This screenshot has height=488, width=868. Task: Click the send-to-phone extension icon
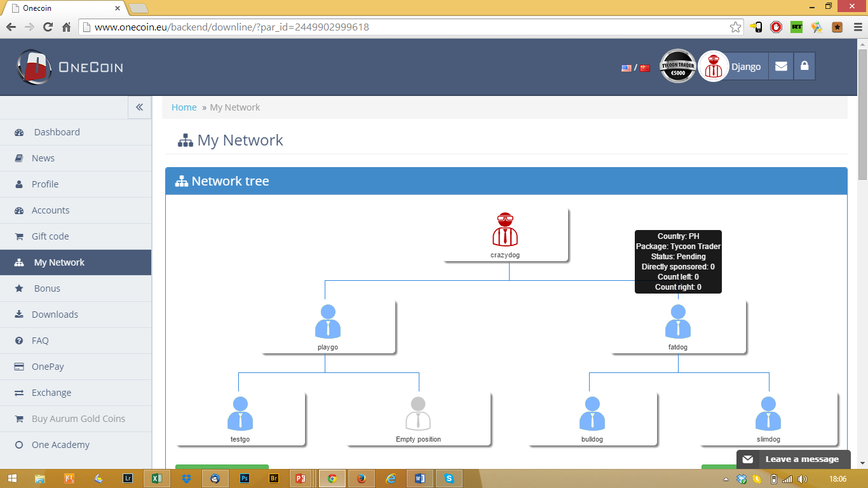click(756, 27)
